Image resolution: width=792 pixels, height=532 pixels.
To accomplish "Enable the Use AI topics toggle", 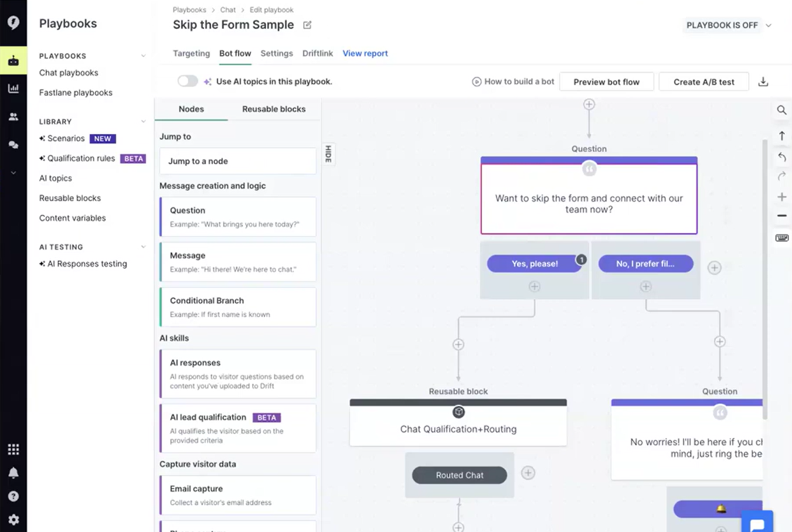I will coord(188,81).
